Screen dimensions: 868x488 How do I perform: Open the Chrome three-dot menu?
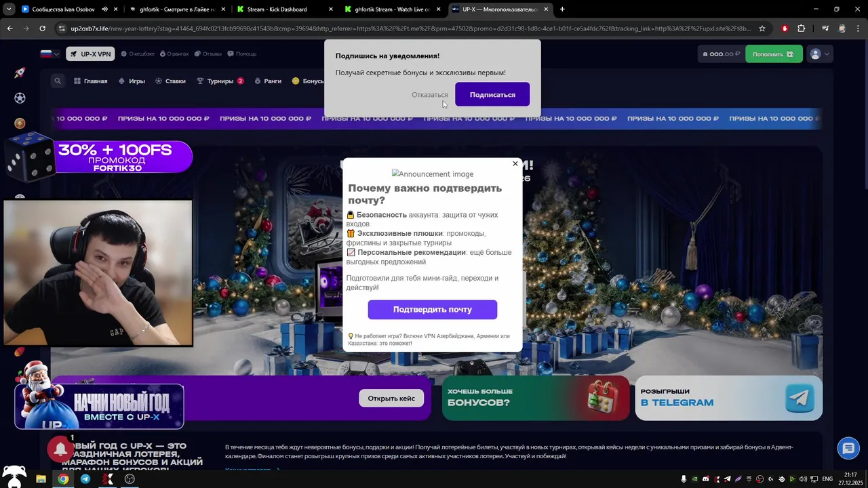pyautogui.click(x=857, y=28)
